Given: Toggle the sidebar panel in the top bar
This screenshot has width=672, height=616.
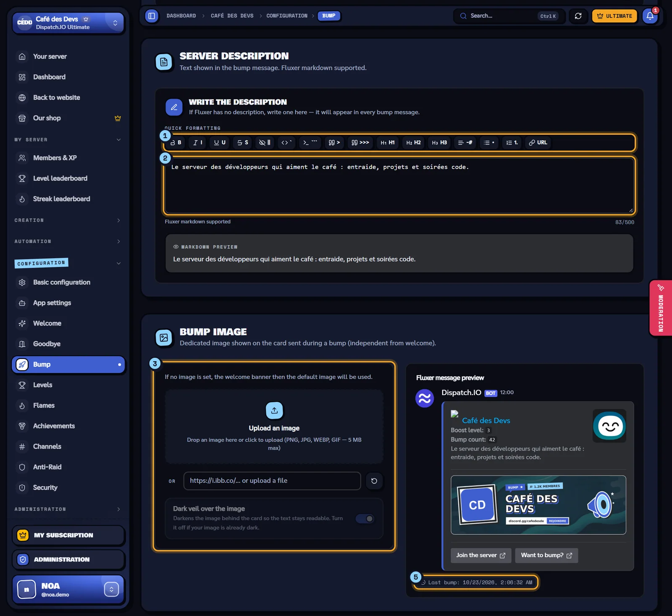Looking at the screenshot, I should (152, 16).
